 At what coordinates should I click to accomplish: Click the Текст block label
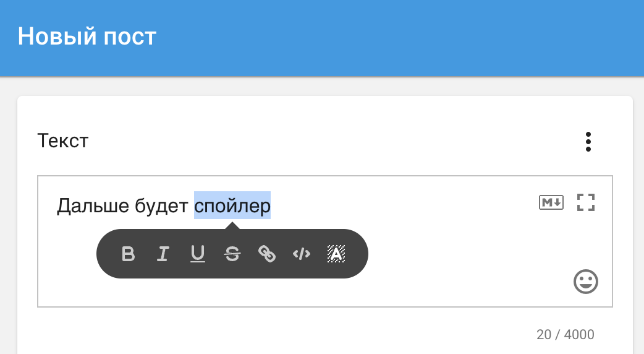point(63,141)
